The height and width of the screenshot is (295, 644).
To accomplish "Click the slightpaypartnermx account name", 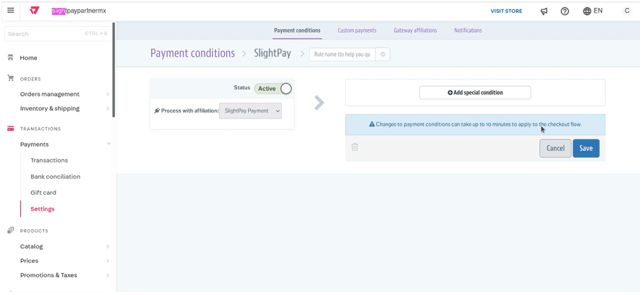I will (79, 11).
